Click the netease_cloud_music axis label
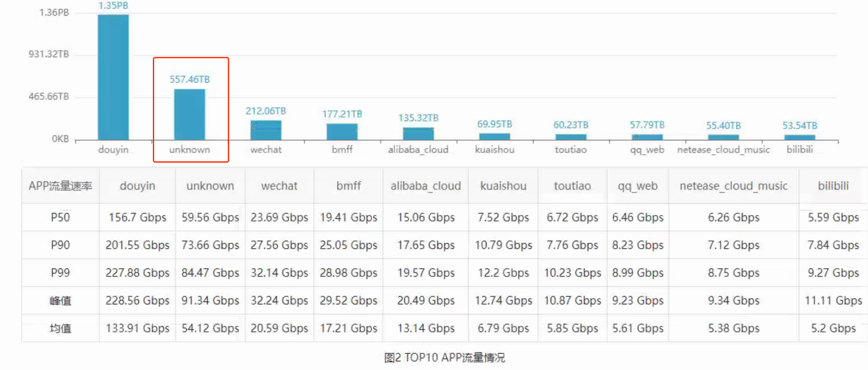This screenshot has width=868, height=370. pos(723,149)
